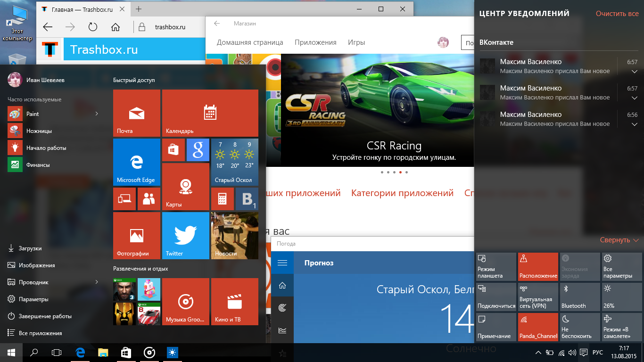Expand the 6:56 Максим Василенко notification
The image size is (644, 362).
pyautogui.click(x=634, y=124)
